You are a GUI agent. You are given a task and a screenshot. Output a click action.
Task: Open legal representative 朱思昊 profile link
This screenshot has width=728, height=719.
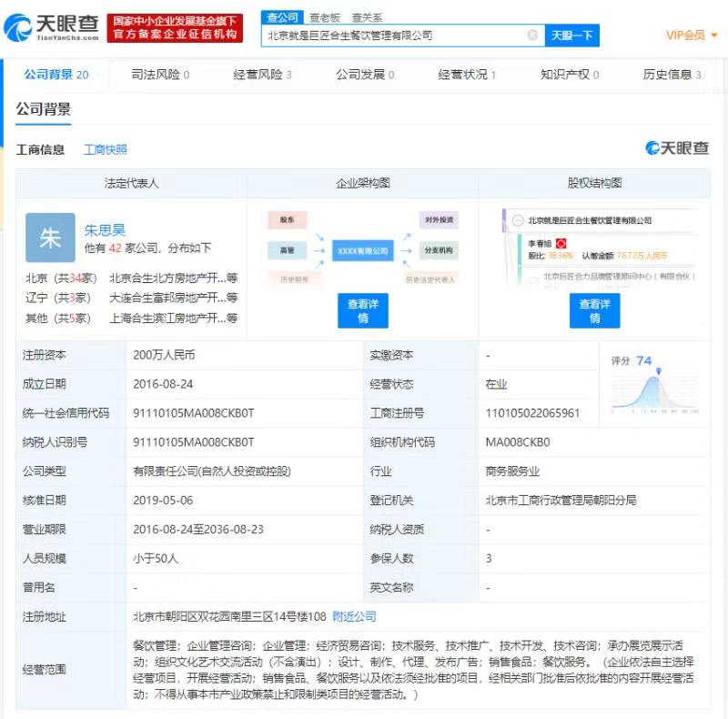(x=105, y=230)
